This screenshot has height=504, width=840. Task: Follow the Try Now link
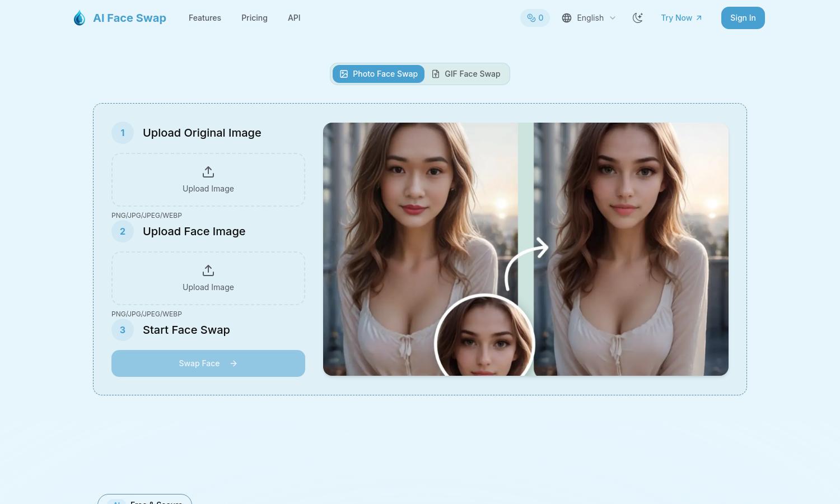(681, 18)
